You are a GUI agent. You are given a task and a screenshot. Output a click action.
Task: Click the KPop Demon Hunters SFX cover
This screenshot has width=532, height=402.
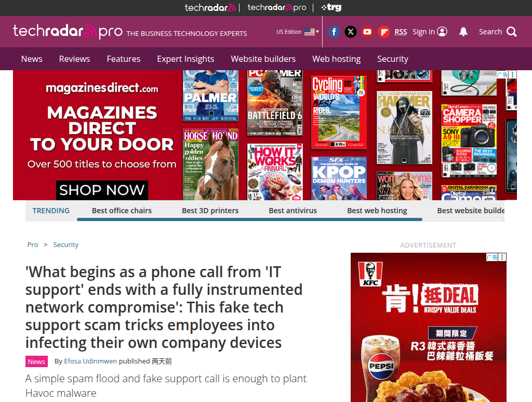[x=339, y=178]
